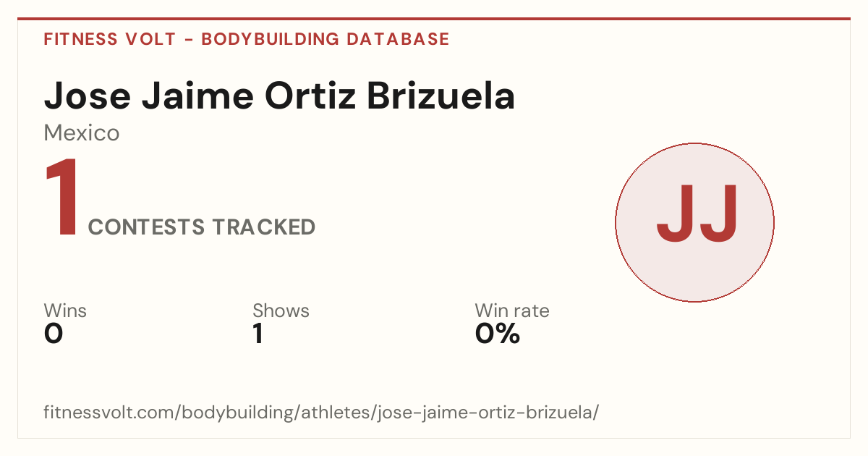Click the Wins label
This screenshot has height=456, width=868.
(x=65, y=311)
